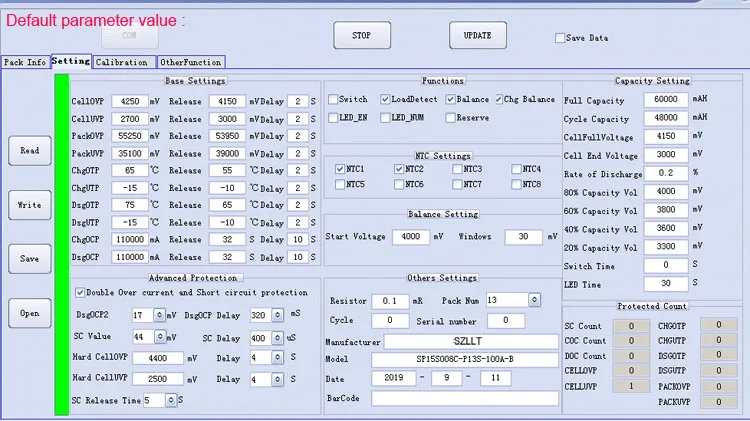
Task: Click the Cycle Capacity field
Action: coord(666,118)
